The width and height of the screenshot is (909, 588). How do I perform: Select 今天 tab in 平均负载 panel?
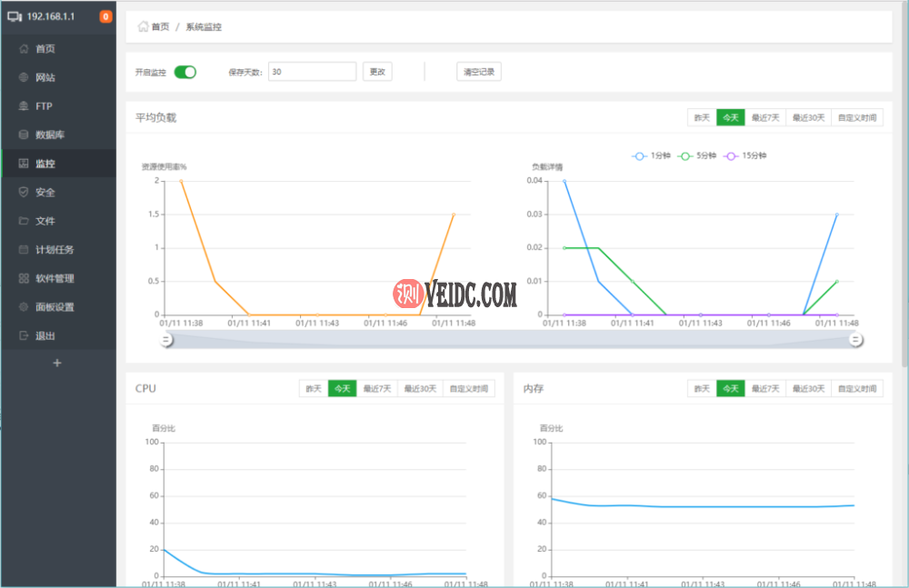tap(731, 118)
